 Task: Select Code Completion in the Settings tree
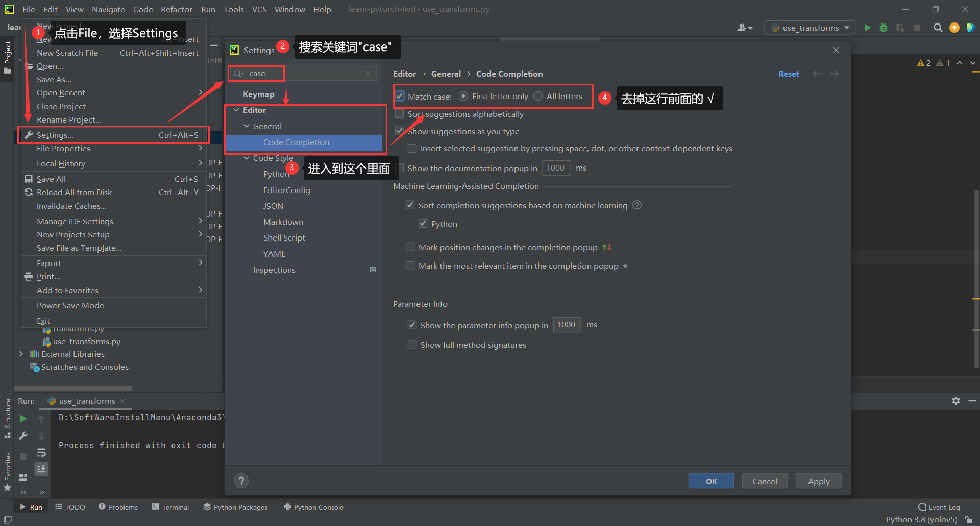[304, 142]
